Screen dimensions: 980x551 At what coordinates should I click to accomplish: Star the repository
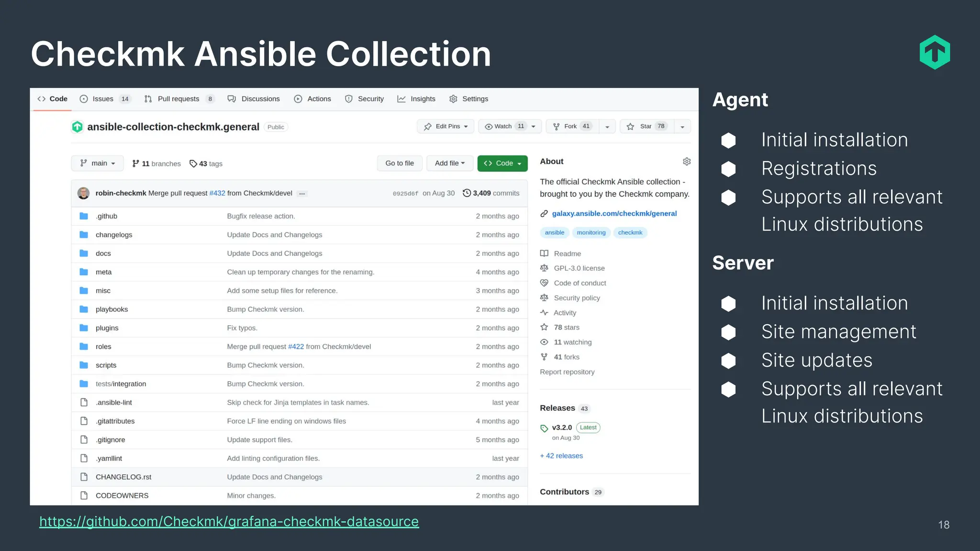647,126
